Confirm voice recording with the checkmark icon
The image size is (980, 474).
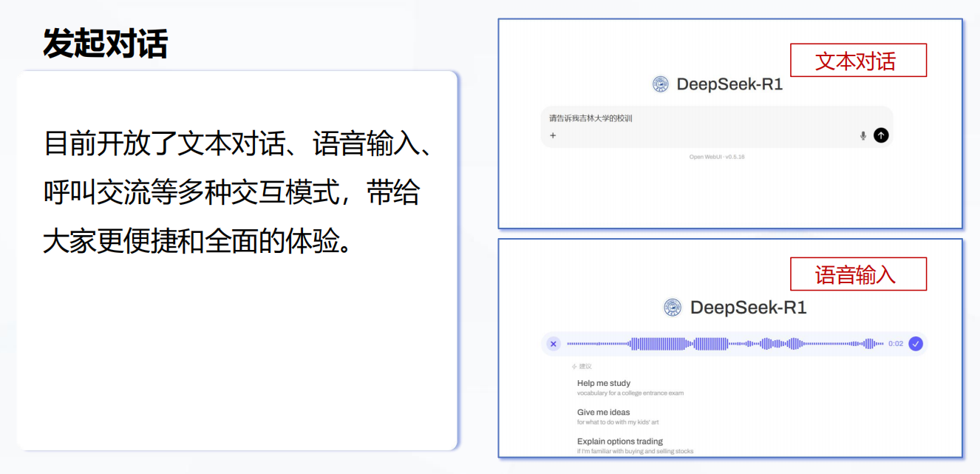(916, 344)
